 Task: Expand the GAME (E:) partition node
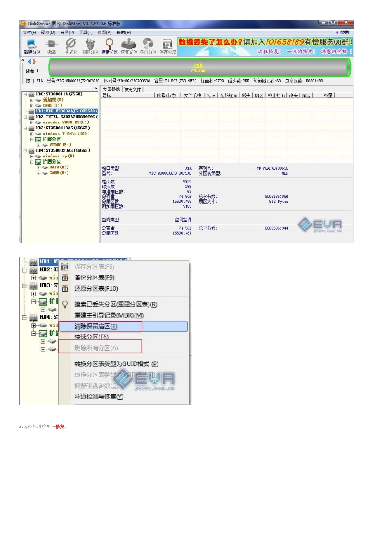coord(38,173)
